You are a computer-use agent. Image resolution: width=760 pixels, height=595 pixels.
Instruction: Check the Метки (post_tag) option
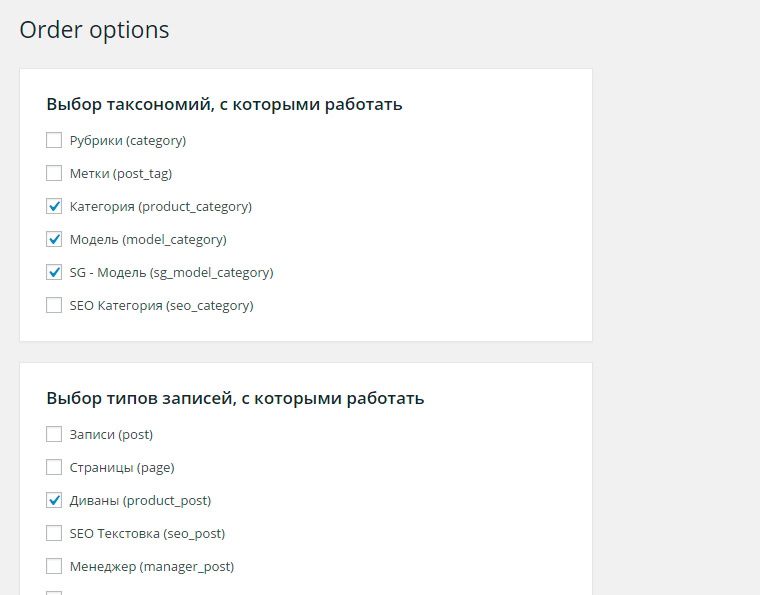pyautogui.click(x=54, y=173)
